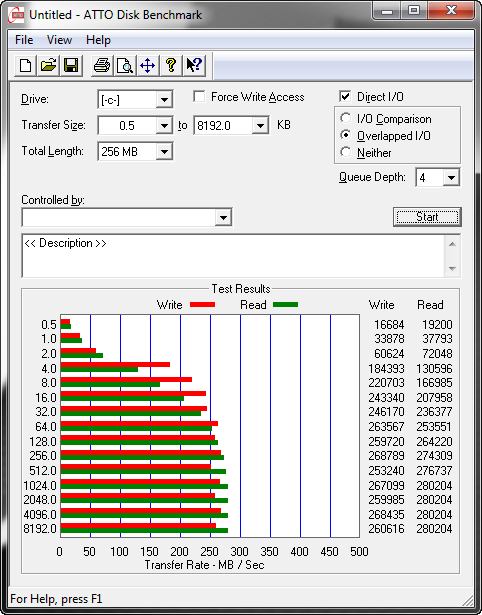The image size is (482, 615).
Task: Open About via yellow question mark icon
Action: [171, 65]
